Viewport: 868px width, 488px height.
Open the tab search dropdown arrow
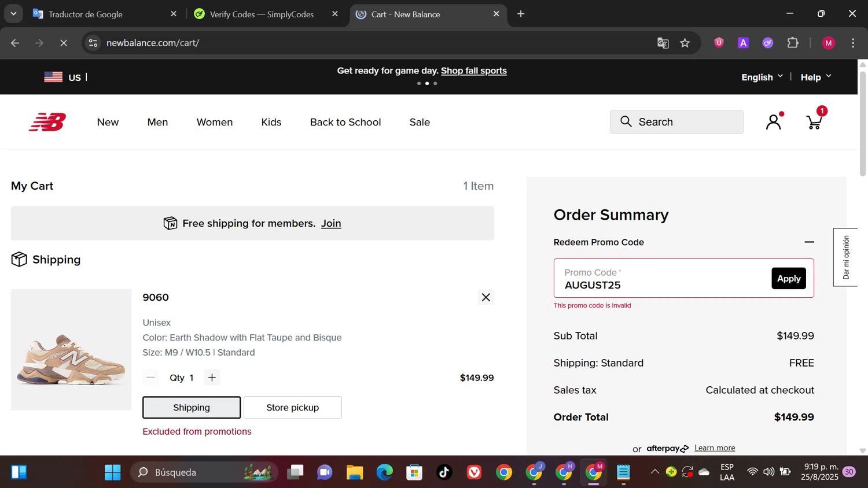pyautogui.click(x=13, y=13)
